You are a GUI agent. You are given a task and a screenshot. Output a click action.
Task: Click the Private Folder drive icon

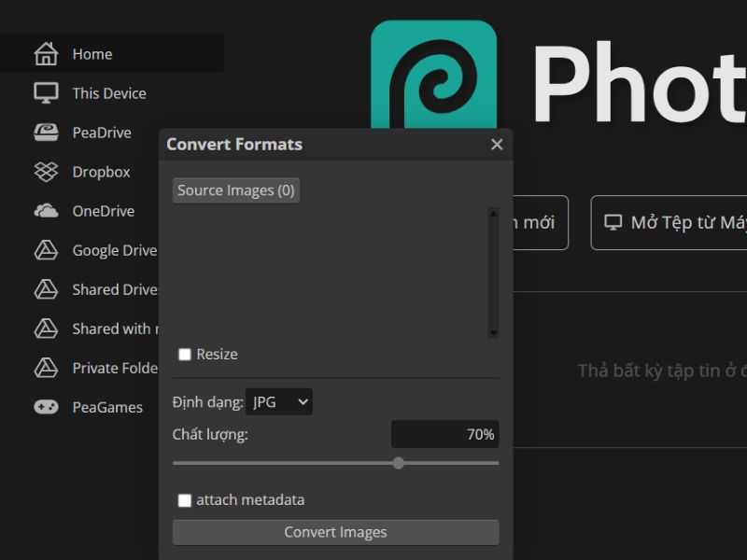46,368
